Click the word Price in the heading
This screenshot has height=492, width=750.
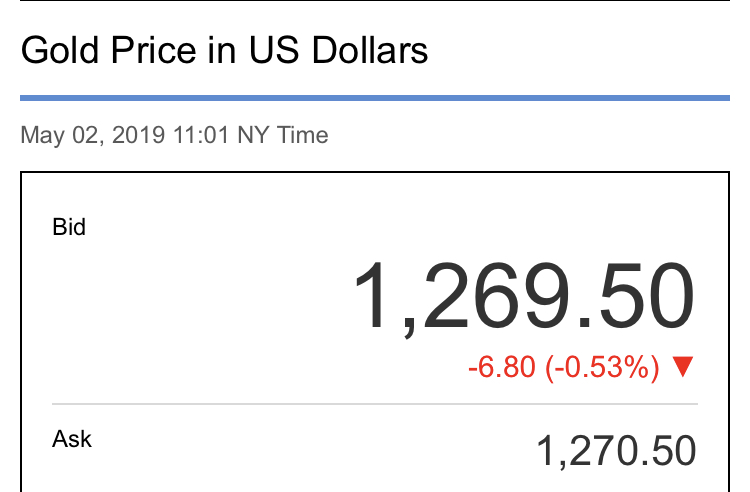(x=154, y=50)
